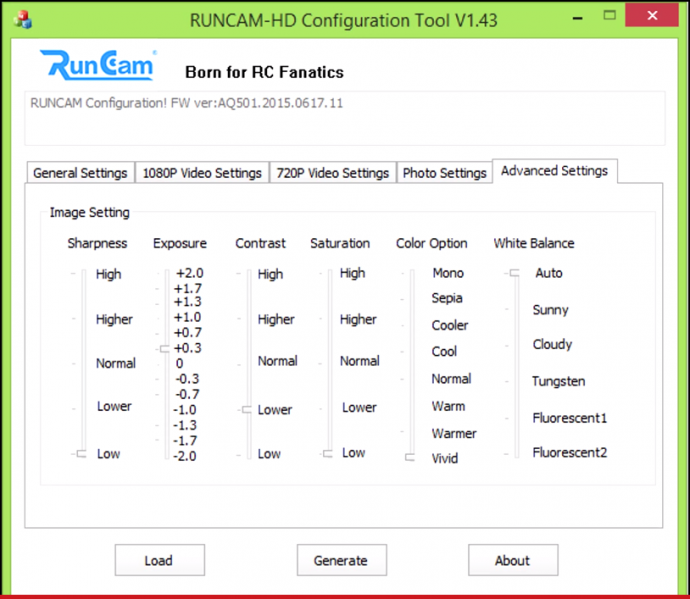The image size is (690, 599).
Task: Open the About dialog button
Action: tap(512, 560)
